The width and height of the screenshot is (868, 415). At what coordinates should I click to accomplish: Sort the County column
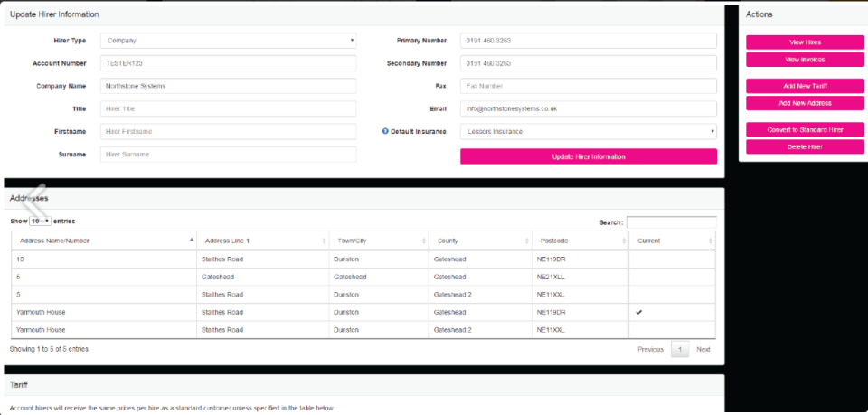(x=527, y=241)
